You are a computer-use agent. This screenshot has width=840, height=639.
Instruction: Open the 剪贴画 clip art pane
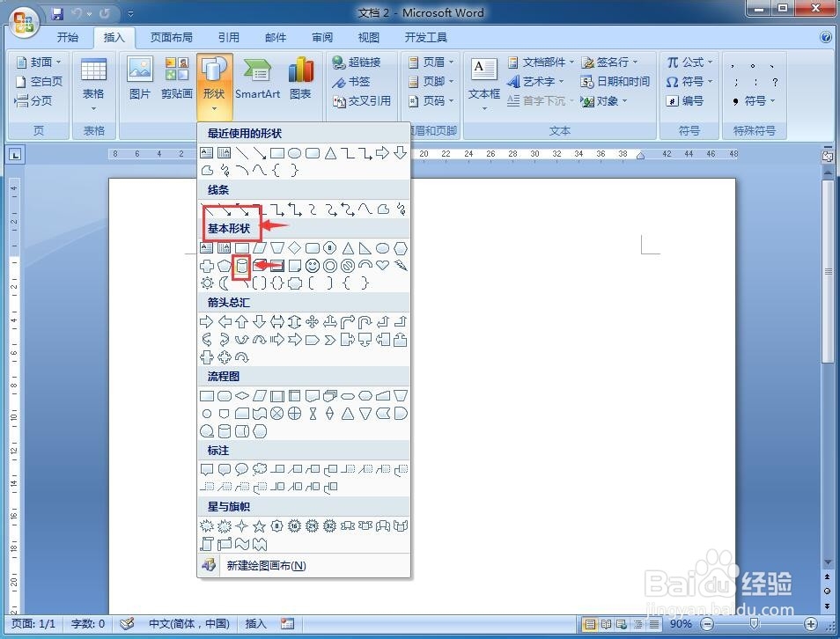[177, 78]
